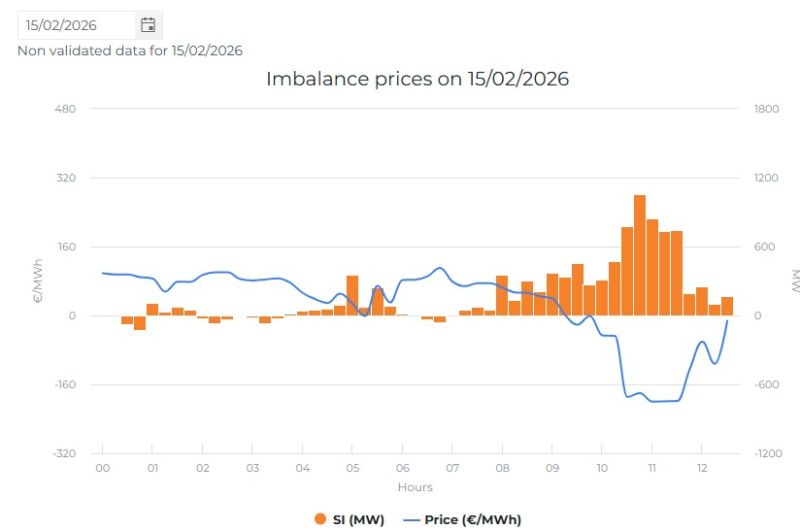
Task: Click the chart title Imbalance prices on 15/02/2026
Action: point(417,79)
